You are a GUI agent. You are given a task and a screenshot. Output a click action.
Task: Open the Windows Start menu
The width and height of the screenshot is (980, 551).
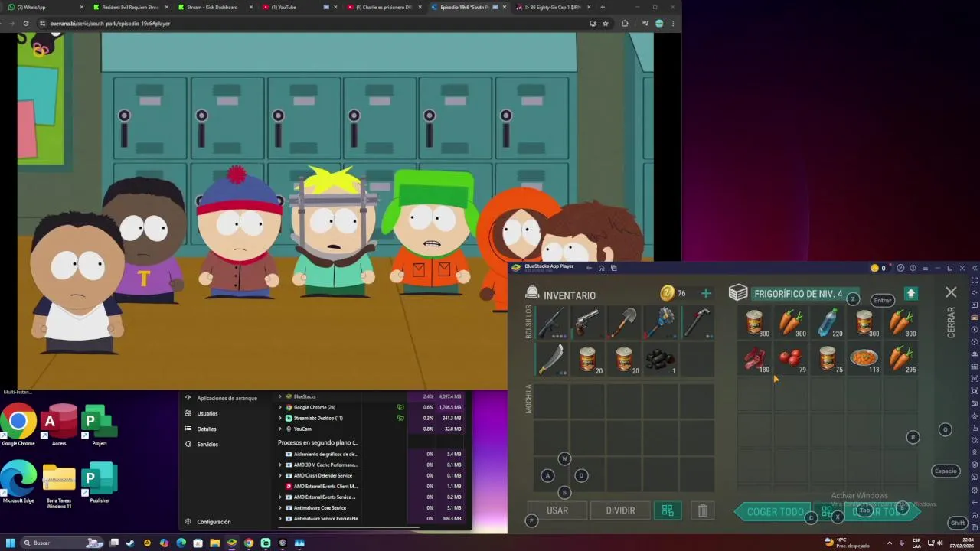click(11, 543)
